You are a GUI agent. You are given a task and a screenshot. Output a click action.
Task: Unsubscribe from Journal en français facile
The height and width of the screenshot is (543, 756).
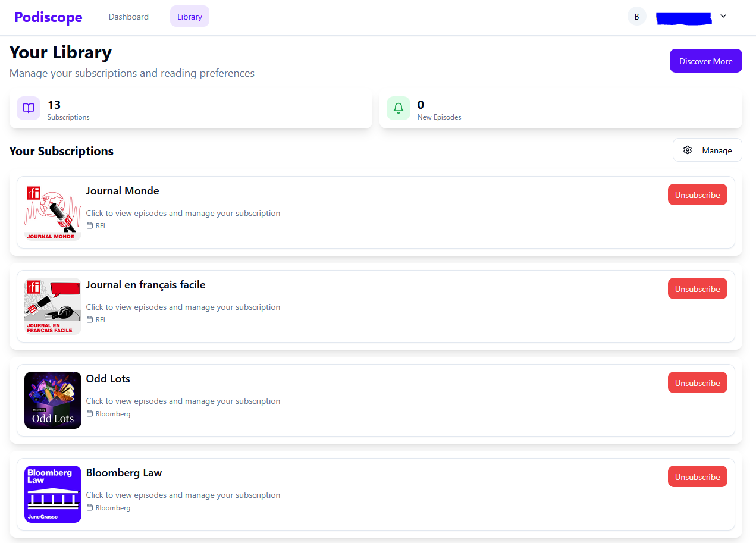(697, 289)
